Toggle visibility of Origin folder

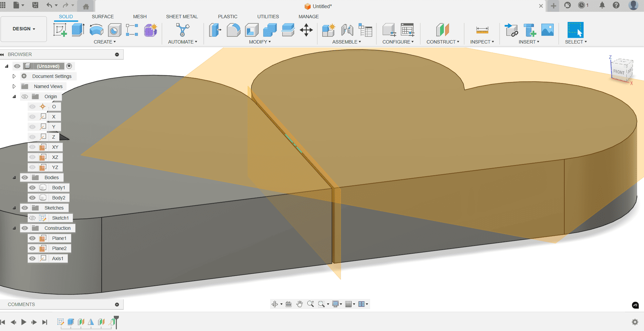pyautogui.click(x=25, y=96)
